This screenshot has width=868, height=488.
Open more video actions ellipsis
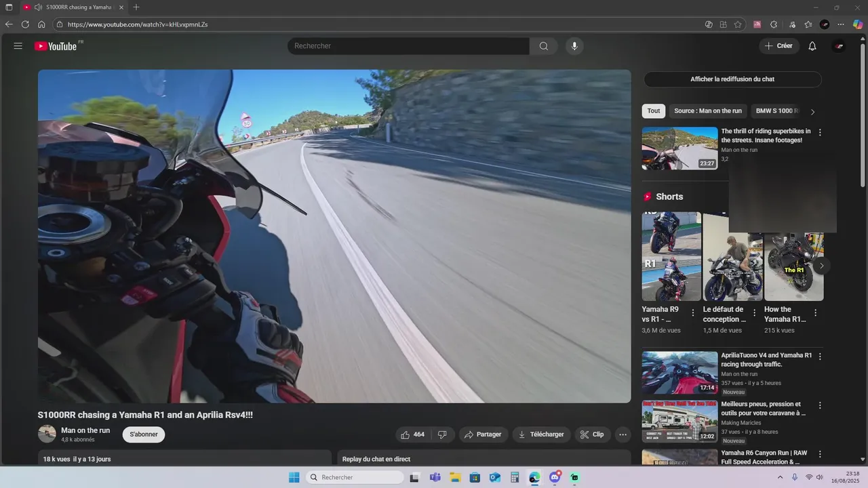pos(623,434)
